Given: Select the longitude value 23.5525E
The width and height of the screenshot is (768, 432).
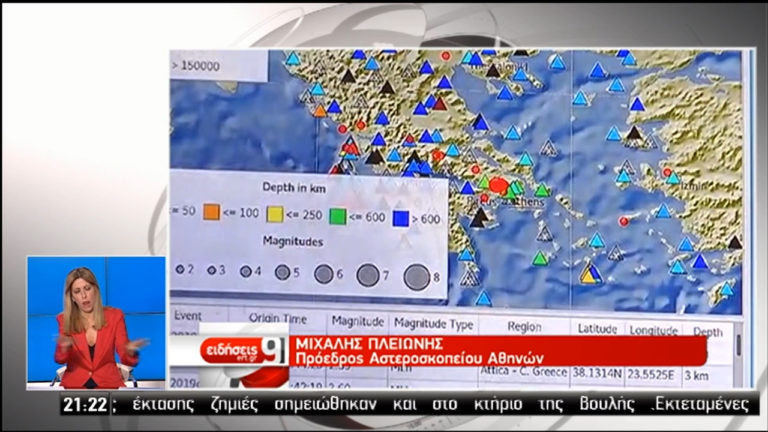Looking at the screenshot, I should click(650, 375).
